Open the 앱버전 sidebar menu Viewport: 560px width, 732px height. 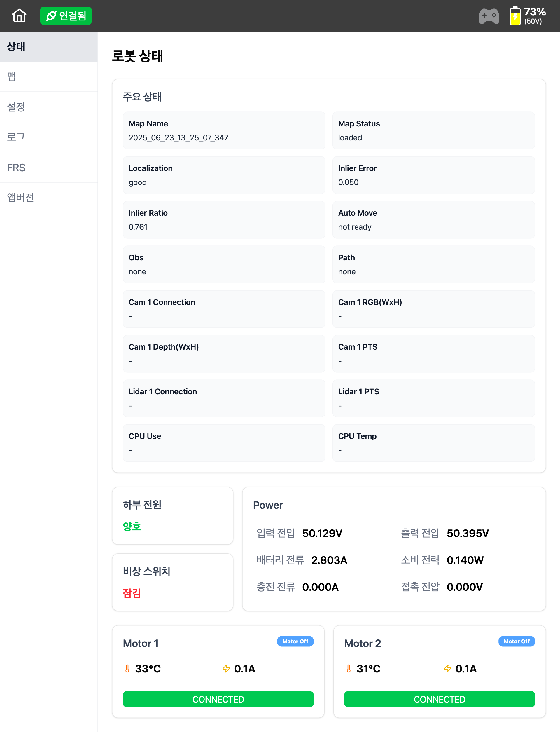click(49, 197)
